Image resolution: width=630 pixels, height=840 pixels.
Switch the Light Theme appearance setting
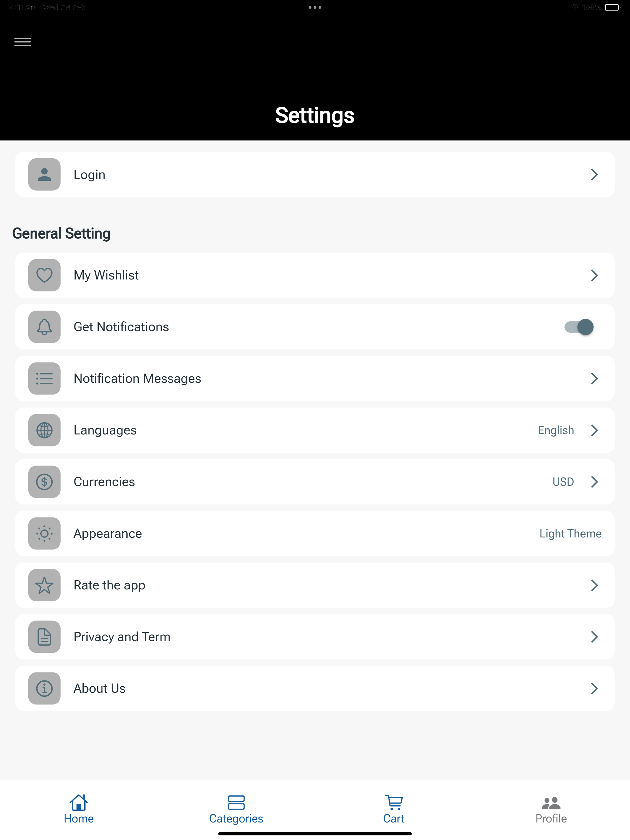point(570,533)
